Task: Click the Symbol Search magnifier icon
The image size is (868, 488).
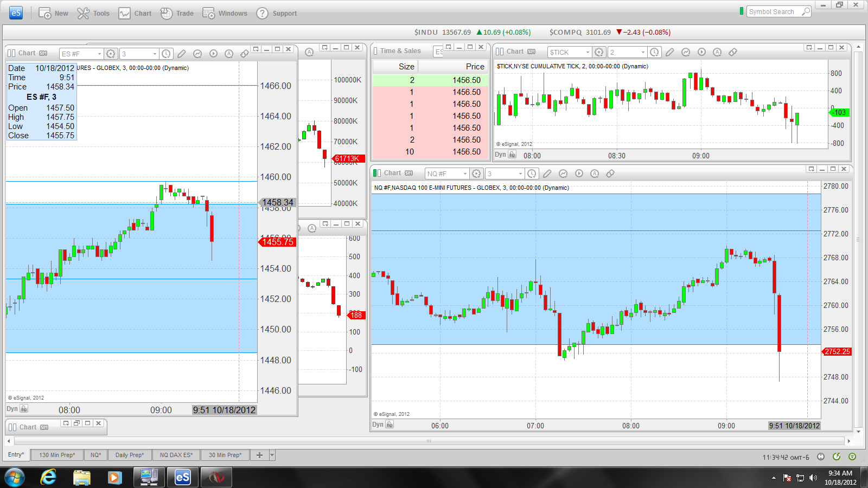Action: coord(806,11)
